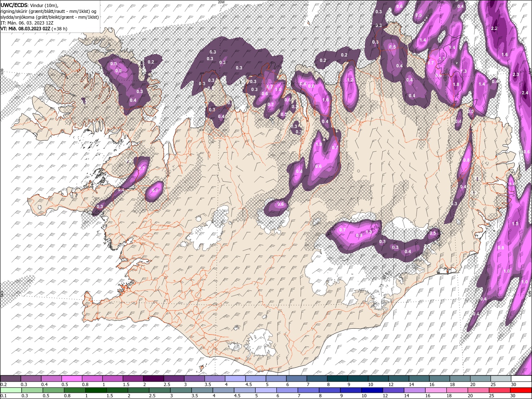Click the '0.2' label under upper legend

[3, 384]
